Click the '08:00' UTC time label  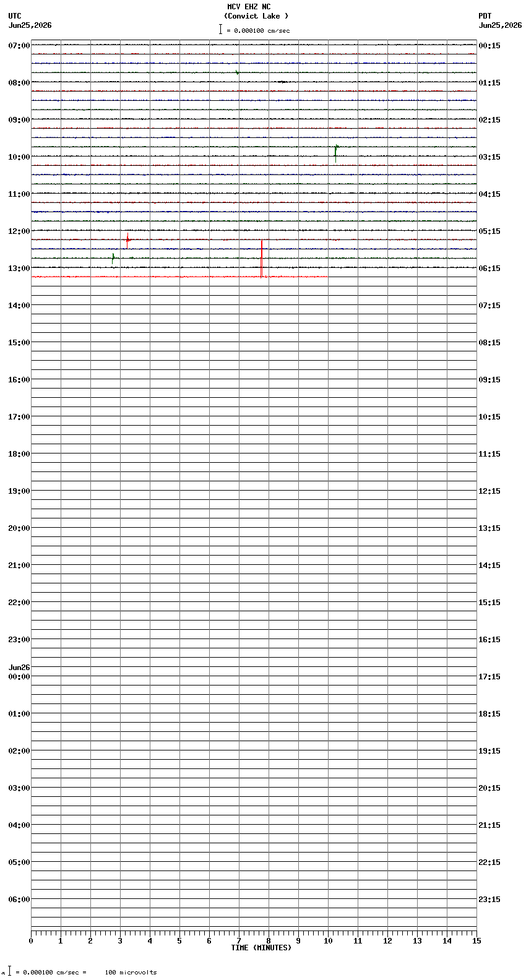(19, 83)
